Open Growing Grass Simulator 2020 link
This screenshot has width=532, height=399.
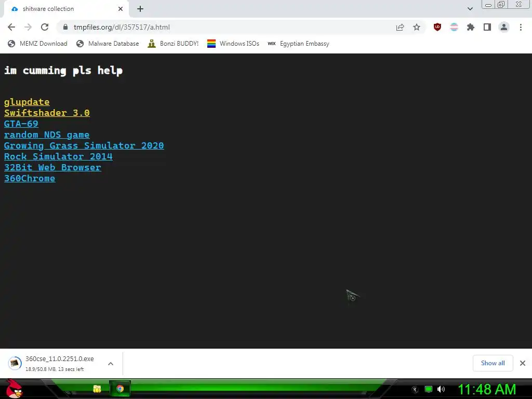[84, 145]
